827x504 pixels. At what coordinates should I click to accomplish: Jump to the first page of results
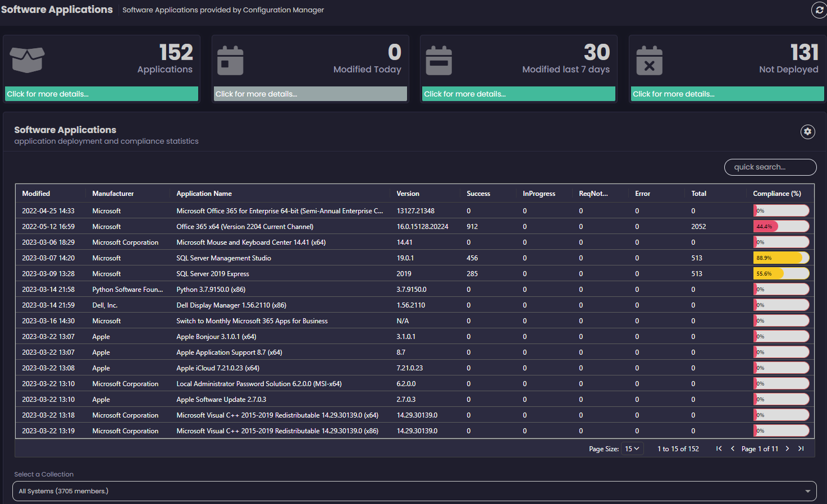[x=719, y=448]
